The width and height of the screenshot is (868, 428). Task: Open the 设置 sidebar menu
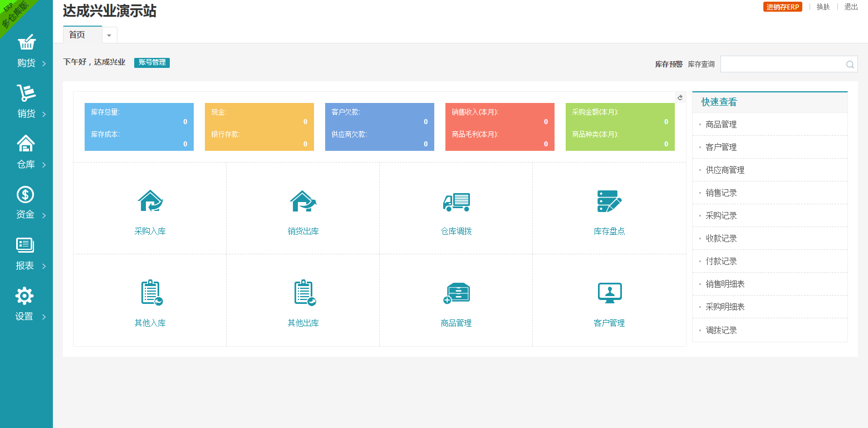coord(26,304)
